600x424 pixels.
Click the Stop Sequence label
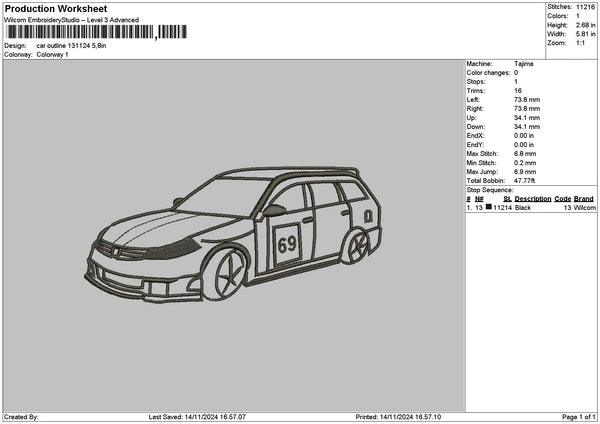point(487,187)
